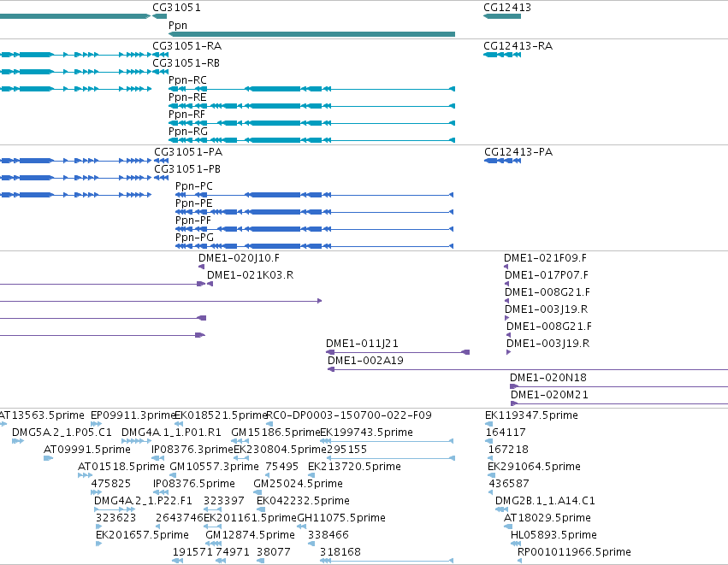
Task: Click EST IP08376.5prime label
Action: pyautogui.click(x=194, y=485)
